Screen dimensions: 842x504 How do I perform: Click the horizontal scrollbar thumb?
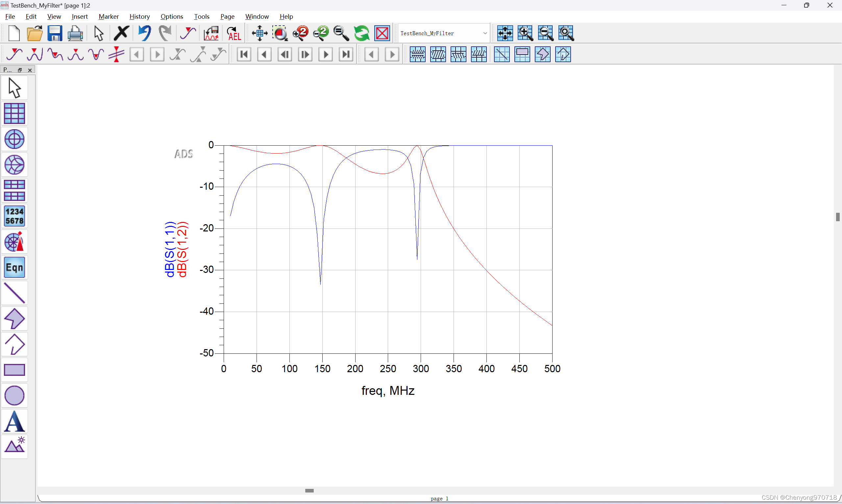click(309, 491)
